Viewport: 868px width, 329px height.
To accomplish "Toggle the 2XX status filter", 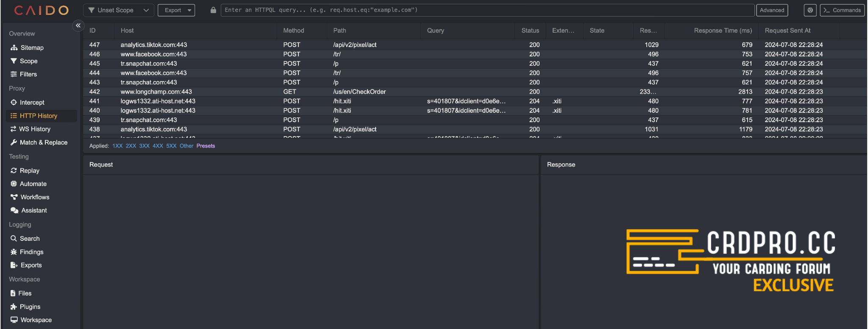I will tap(131, 146).
